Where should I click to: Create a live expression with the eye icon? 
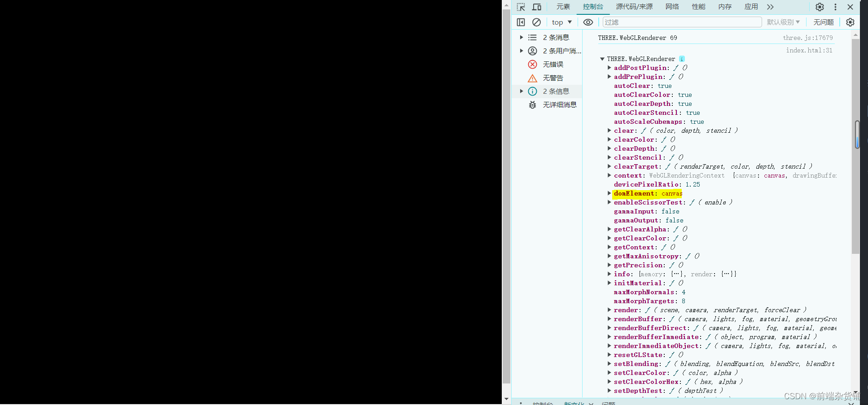[x=588, y=22]
